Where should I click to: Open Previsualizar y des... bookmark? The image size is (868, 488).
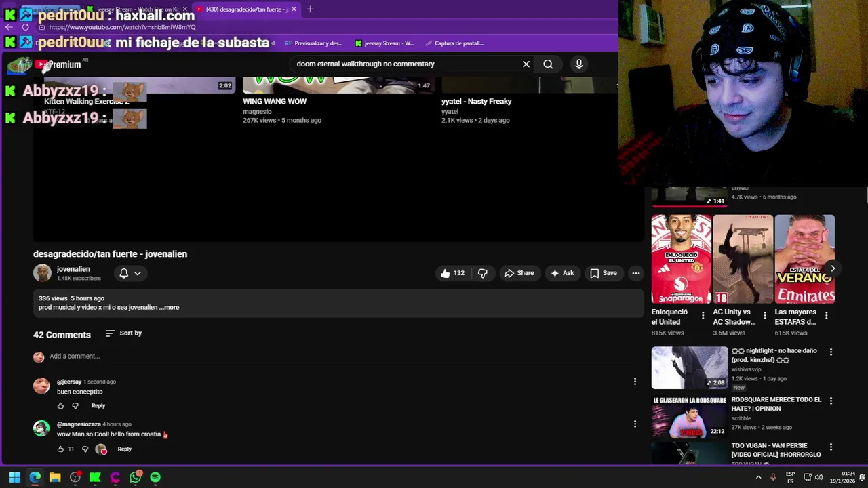(313, 43)
